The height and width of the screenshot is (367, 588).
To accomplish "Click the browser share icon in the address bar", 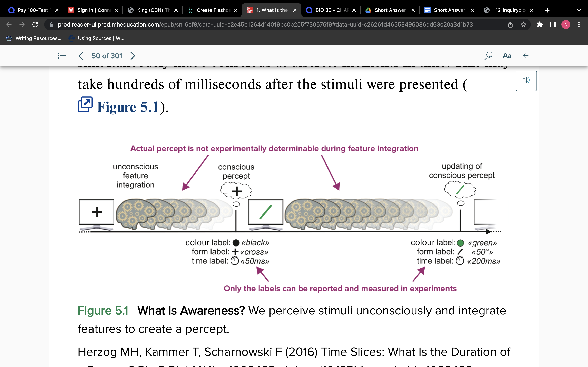I will pos(510,24).
